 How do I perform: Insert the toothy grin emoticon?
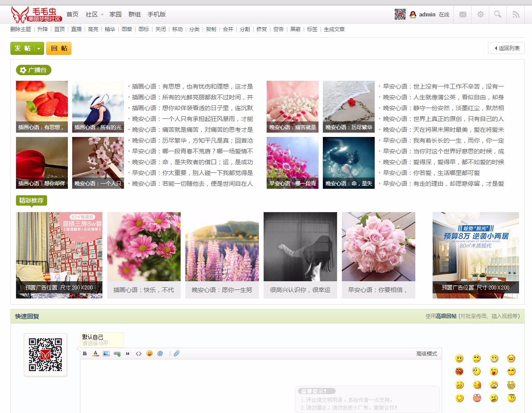coord(511,384)
